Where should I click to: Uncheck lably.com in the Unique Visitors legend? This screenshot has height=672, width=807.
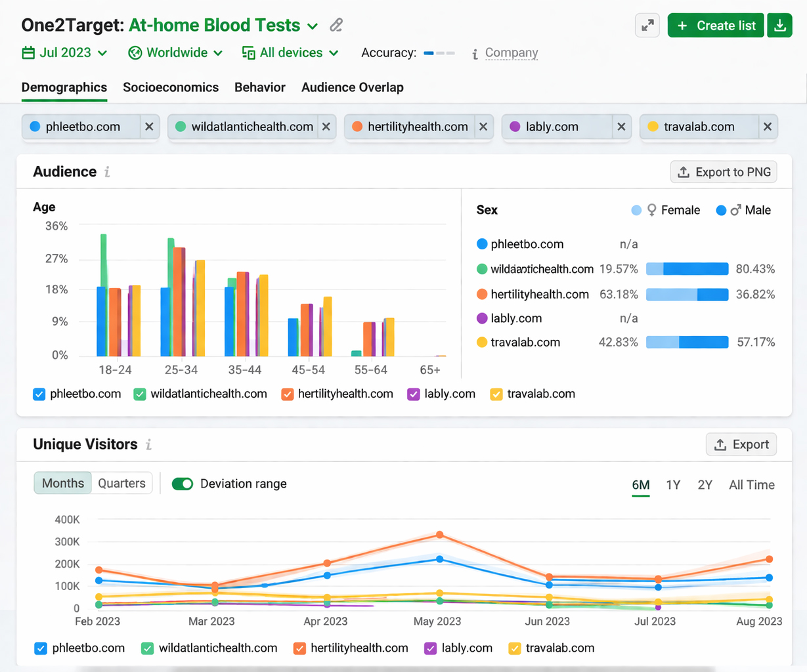[431, 648]
